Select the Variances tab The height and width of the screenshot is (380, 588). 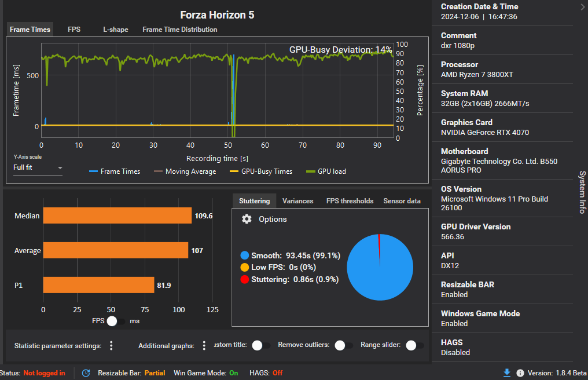pyautogui.click(x=297, y=201)
